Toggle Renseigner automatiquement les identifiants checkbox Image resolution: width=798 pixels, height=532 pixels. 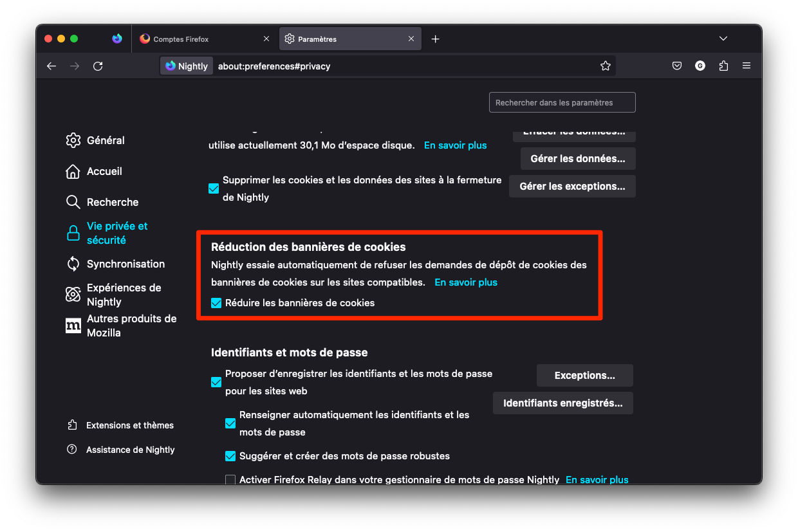point(230,423)
